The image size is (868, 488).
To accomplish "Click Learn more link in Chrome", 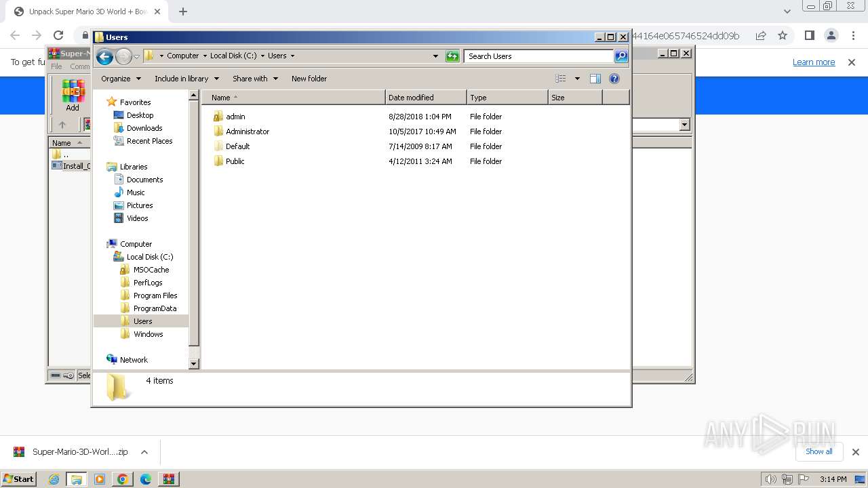I will [x=814, y=62].
